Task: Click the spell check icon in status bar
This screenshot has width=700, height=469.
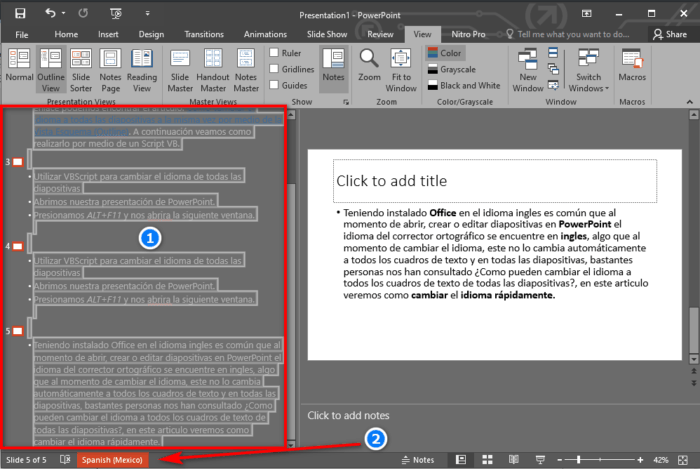Action: click(x=65, y=460)
